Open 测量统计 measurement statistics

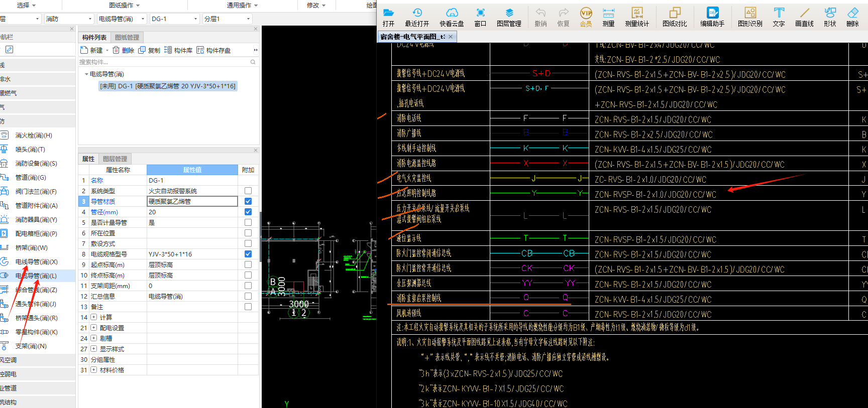pyautogui.click(x=637, y=17)
